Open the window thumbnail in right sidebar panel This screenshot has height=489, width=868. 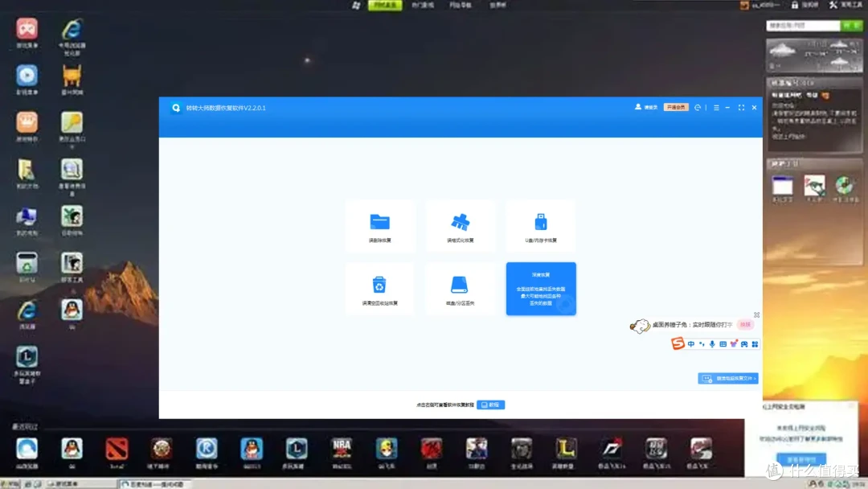click(x=783, y=186)
